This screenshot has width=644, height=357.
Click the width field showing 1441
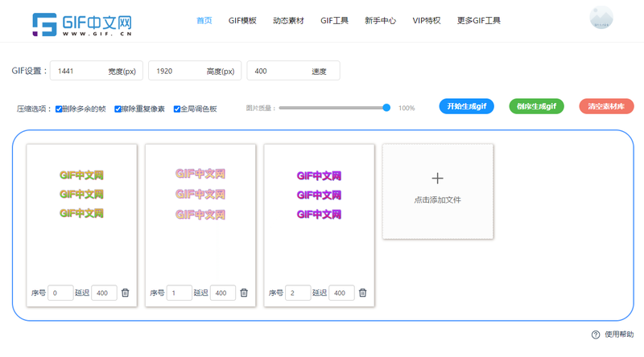click(97, 71)
